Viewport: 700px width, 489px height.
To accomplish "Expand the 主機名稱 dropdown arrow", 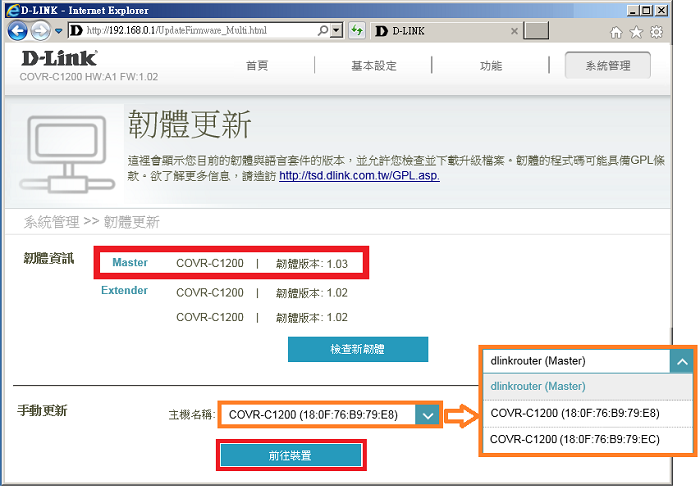I will (428, 414).
